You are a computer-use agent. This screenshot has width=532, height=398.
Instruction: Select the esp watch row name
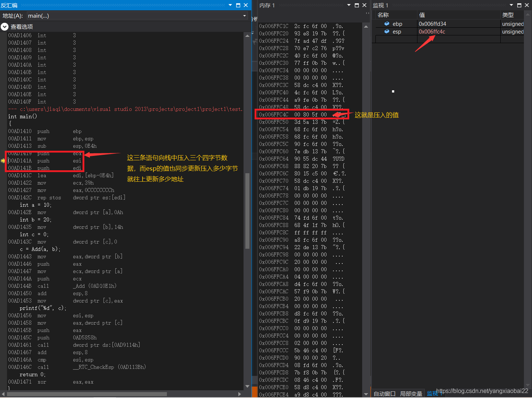coord(397,31)
